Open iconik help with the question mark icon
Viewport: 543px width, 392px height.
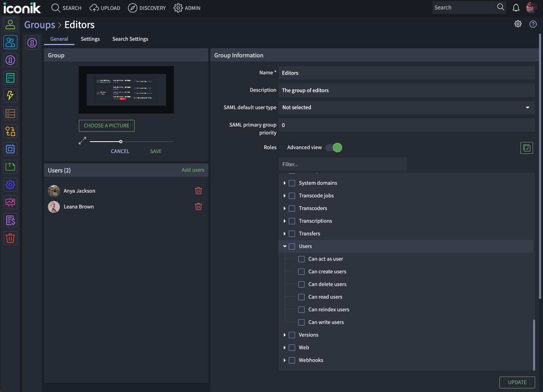533,24
